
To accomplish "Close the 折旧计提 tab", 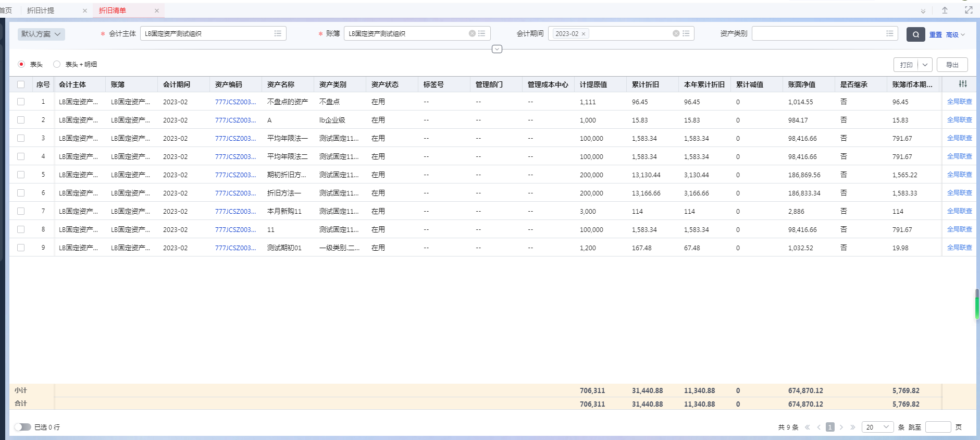I will coord(85,10).
